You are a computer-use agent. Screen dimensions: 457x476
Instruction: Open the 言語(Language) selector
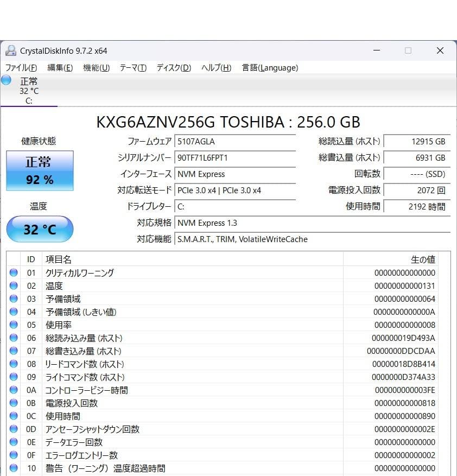click(x=269, y=68)
